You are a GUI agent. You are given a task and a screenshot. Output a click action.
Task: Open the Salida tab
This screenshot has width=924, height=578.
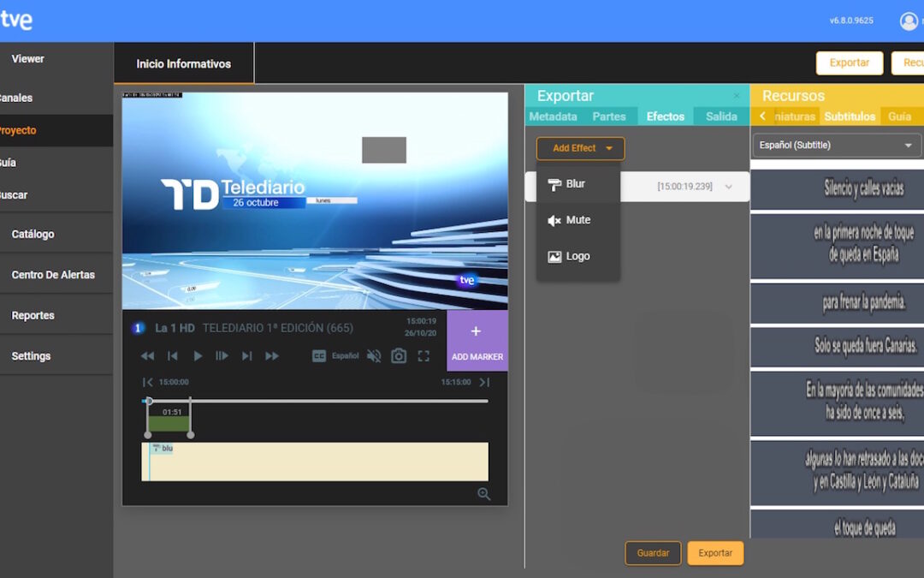click(x=721, y=116)
